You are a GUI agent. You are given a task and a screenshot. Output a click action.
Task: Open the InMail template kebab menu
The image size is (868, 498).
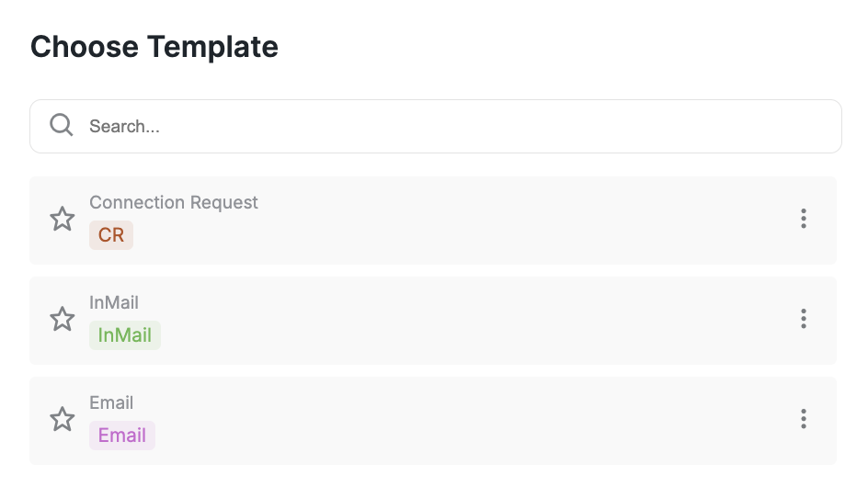(803, 319)
